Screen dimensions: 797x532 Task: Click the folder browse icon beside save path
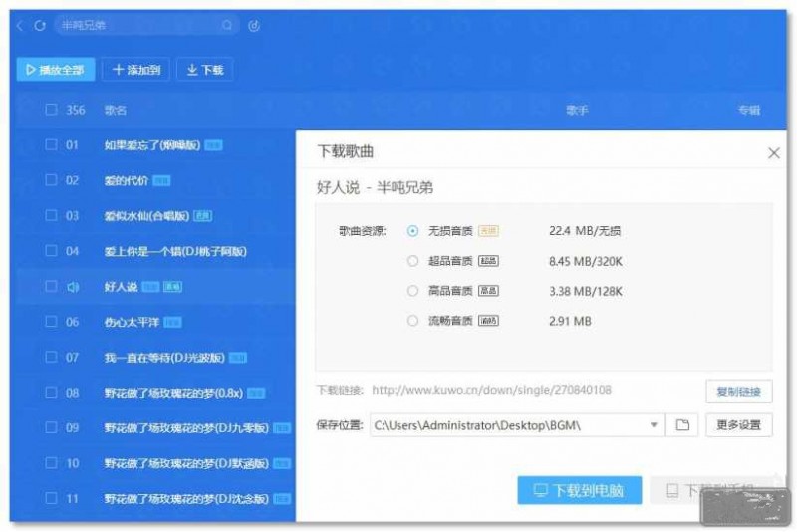pos(682,425)
